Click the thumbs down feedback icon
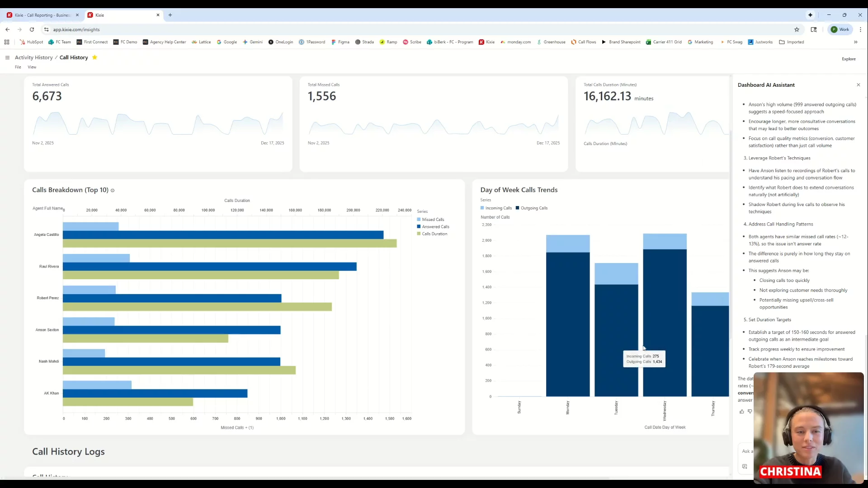868x488 pixels. 750,412
